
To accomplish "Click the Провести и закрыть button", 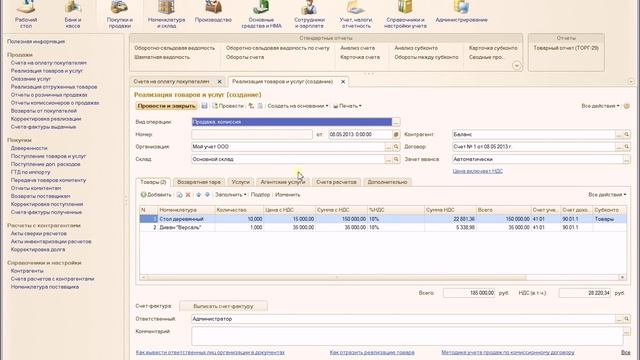I will pyautogui.click(x=167, y=106).
